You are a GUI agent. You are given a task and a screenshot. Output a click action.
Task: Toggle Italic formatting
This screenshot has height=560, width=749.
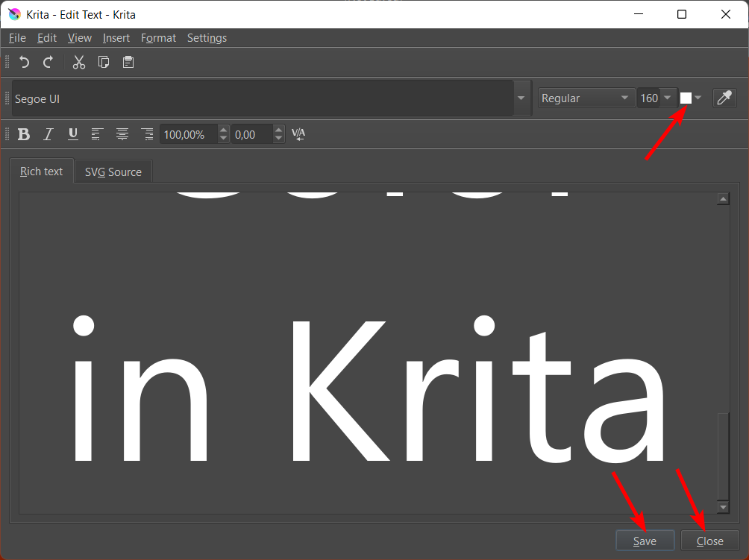pos(48,135)
